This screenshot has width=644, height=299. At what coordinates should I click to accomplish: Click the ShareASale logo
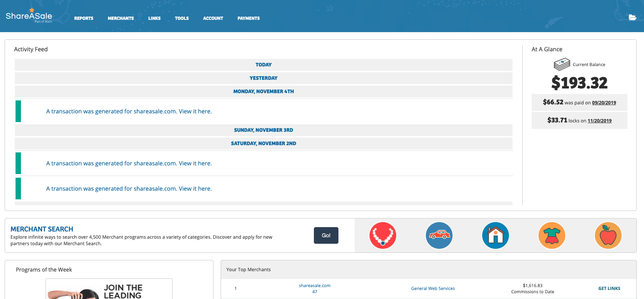[x=29, y=16]
